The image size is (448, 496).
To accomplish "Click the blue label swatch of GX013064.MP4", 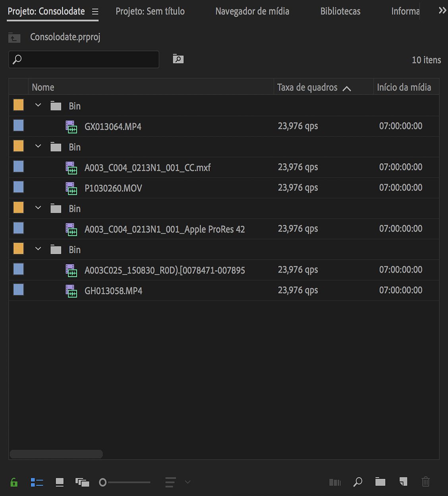I will click(x=19, y=126).
